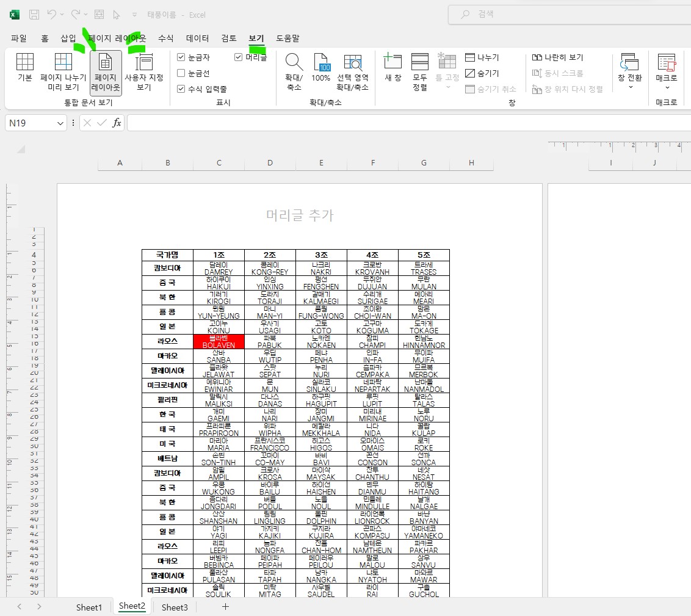Click the 확대/축소 magnifier icon

pyautogui.click(x=294, y=62)
